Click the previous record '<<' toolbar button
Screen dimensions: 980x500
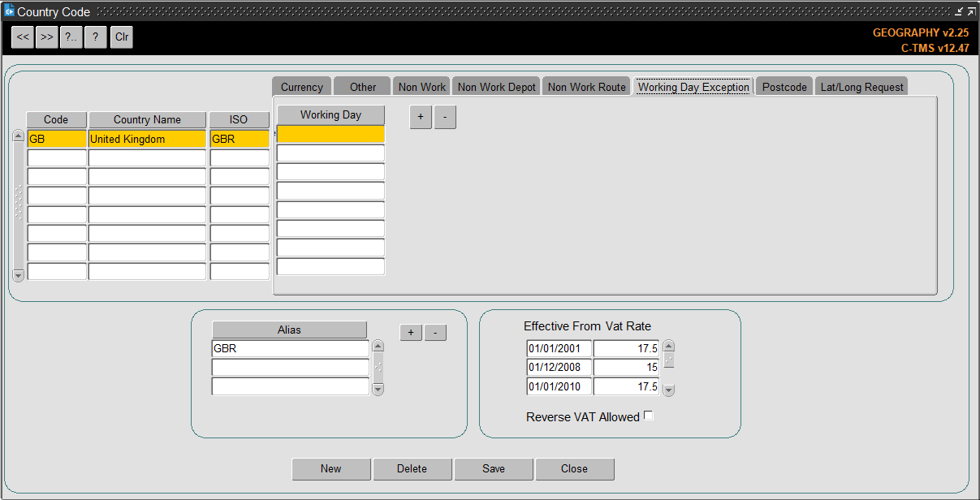click(23, 37)
